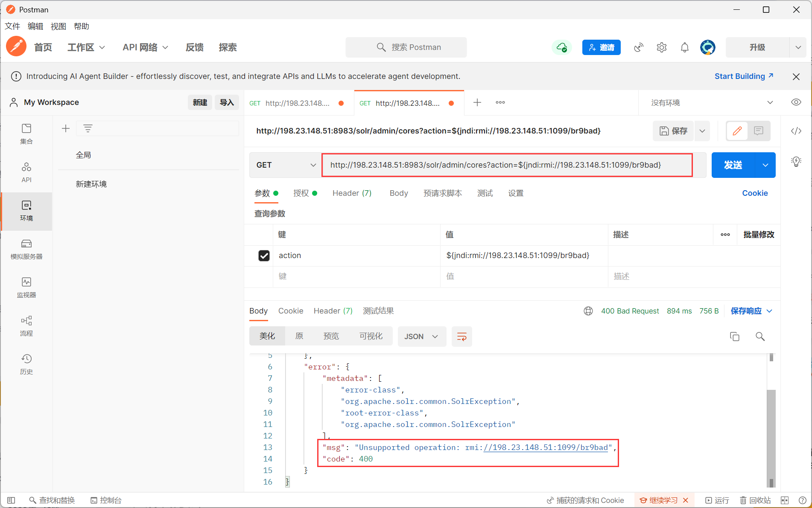
Task: Open the 工作区 workspaces dropdown
Action: pos(86,47)
